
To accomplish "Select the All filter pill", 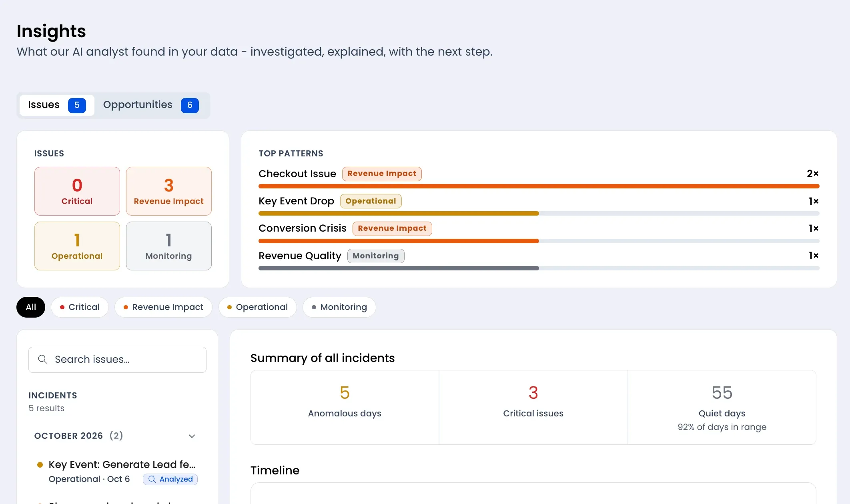I will click(x=31, y=307).
